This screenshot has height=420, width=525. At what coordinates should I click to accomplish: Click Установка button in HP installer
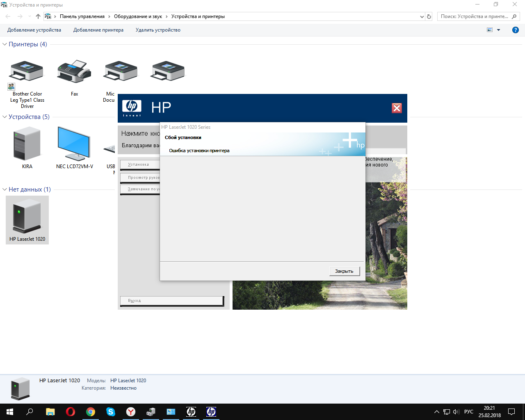click(140, 165)
